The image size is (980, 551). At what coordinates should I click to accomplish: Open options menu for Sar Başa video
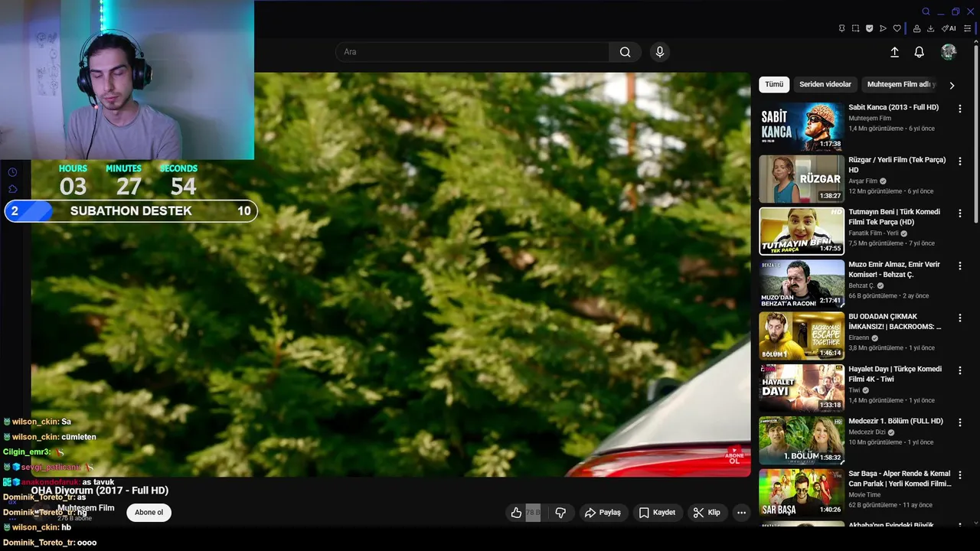pos(959,474)
